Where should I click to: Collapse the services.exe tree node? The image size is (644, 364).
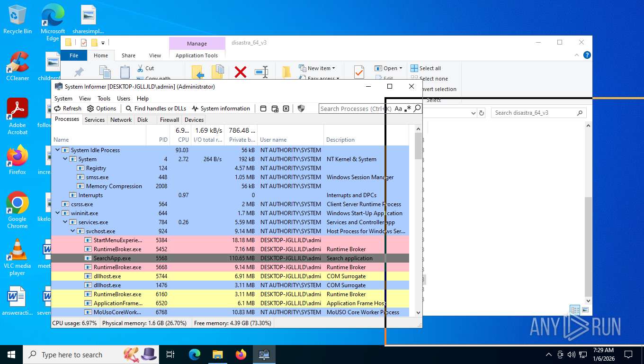click(65, 222)
